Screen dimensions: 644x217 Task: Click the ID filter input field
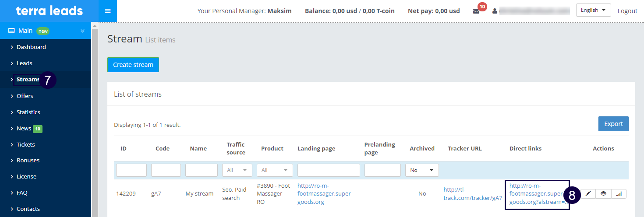[131, 170]
